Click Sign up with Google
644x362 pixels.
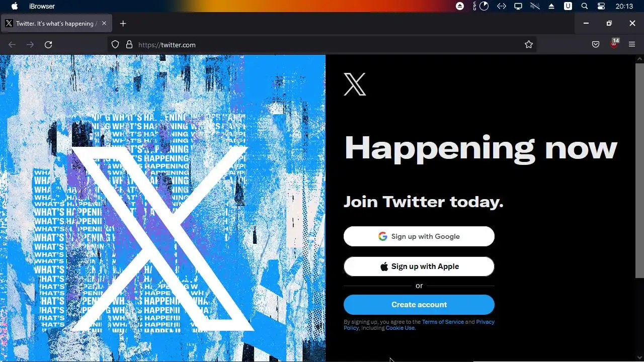coord(419,236)
